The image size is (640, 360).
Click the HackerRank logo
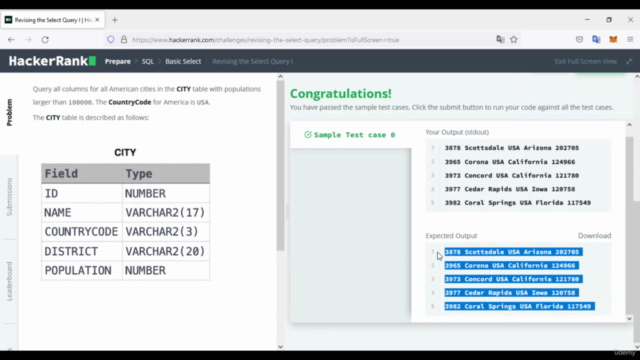pyautogui.click(x=52, y=61)
